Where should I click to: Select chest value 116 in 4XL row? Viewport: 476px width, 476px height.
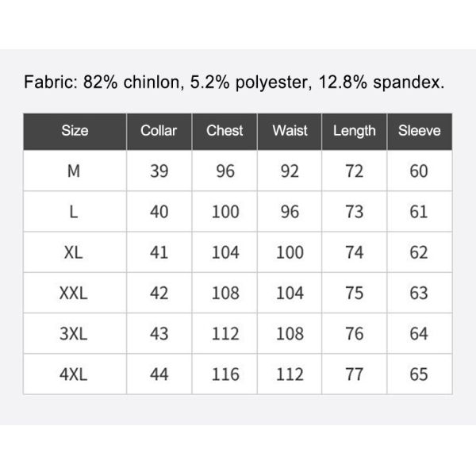225,374
